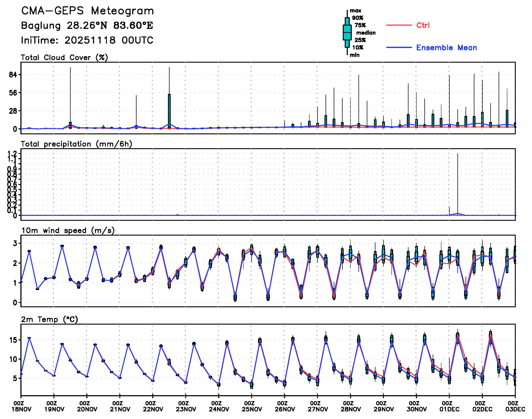Click the Total Cloud Cover panel title

click(64, 57)
